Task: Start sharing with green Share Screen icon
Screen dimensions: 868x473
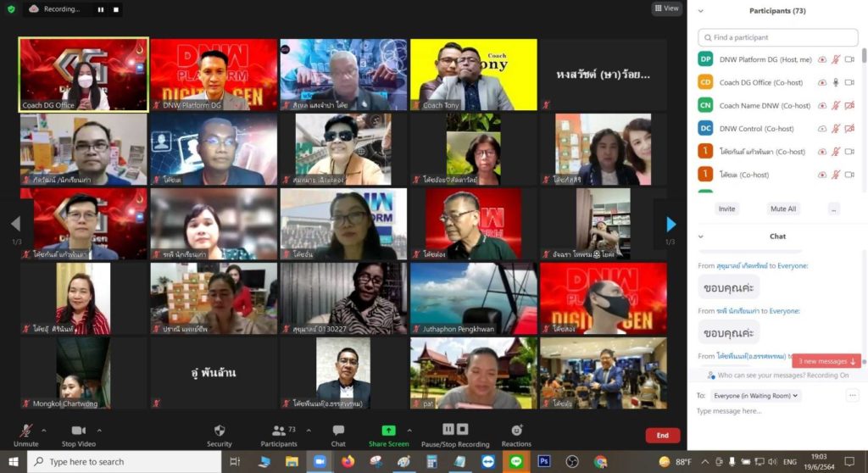Action: pyautogui.click(x=388, y=431)
